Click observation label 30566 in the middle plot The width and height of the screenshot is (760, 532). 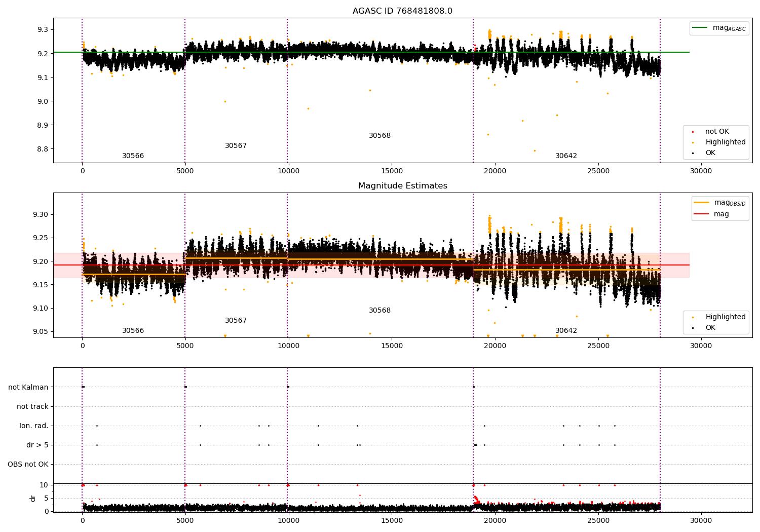133,331
